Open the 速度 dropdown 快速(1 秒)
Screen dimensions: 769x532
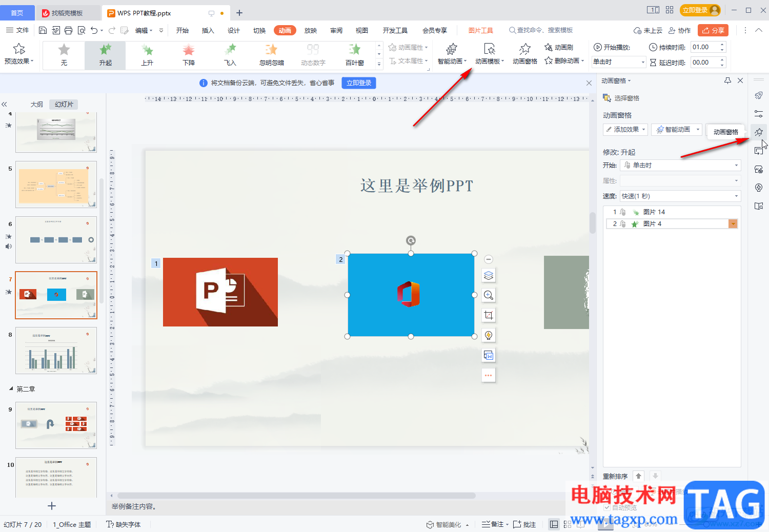(680, 196)
